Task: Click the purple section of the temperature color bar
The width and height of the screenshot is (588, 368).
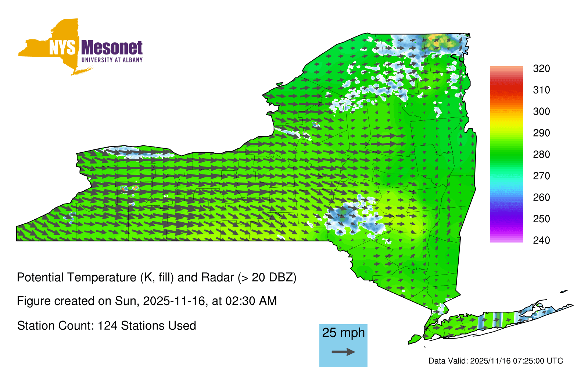Action: pos(506,220)
